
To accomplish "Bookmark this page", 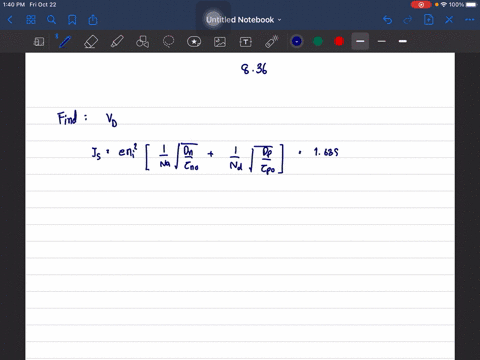I will 72,20.
